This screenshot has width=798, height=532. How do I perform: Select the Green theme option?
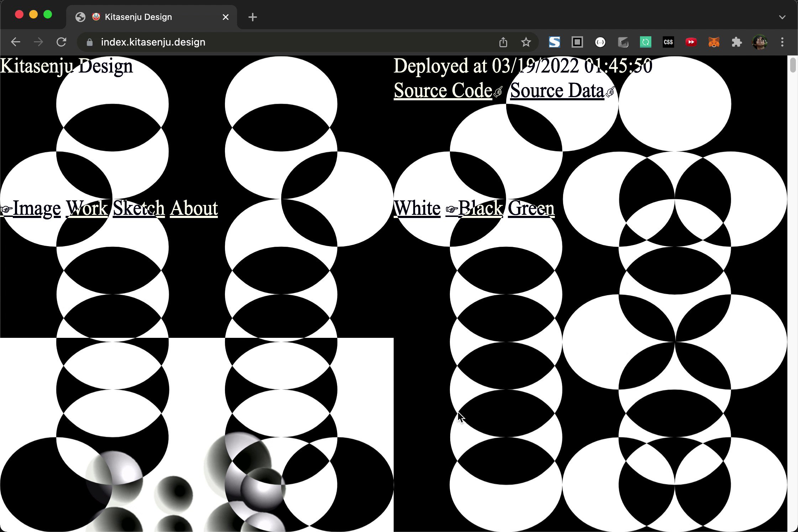click(531, 208)
